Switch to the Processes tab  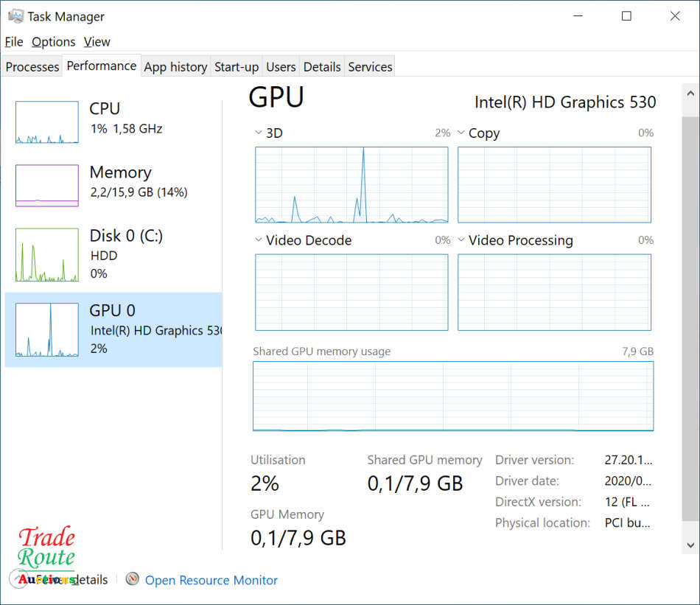tap(32, 66)
